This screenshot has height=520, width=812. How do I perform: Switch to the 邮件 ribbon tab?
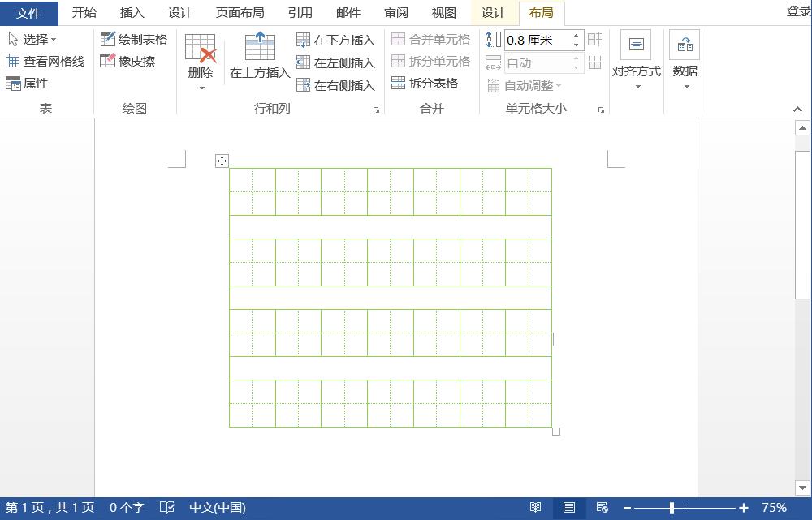pyautogui.click(x=348, y=12)
